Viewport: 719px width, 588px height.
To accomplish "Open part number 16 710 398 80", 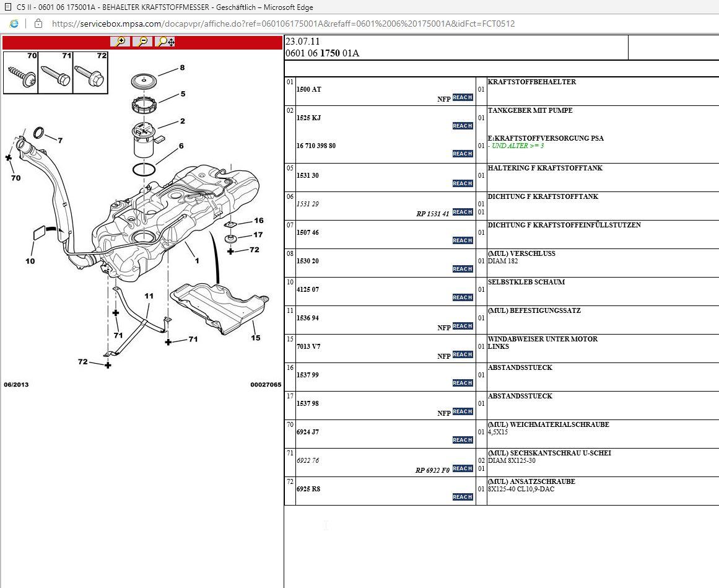I will 316,146.
